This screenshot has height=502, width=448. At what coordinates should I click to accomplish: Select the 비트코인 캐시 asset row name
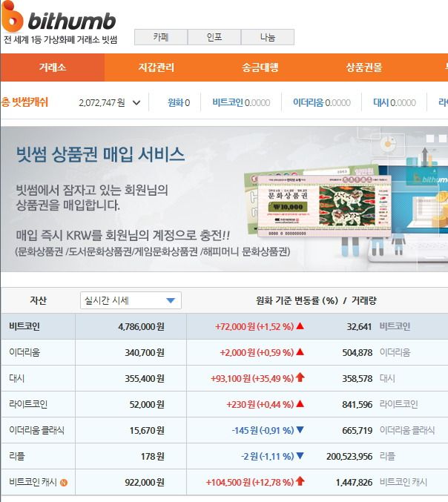[x=33, y=482]
